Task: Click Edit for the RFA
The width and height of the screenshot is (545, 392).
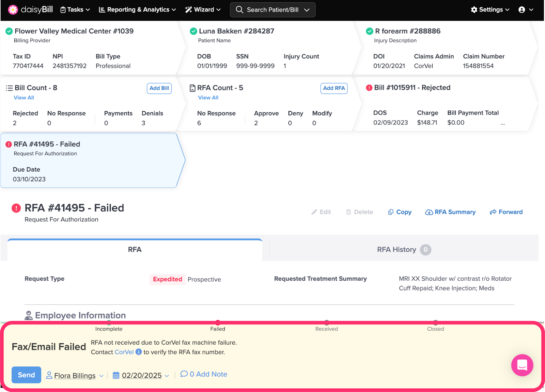Action: click(321, 212)
